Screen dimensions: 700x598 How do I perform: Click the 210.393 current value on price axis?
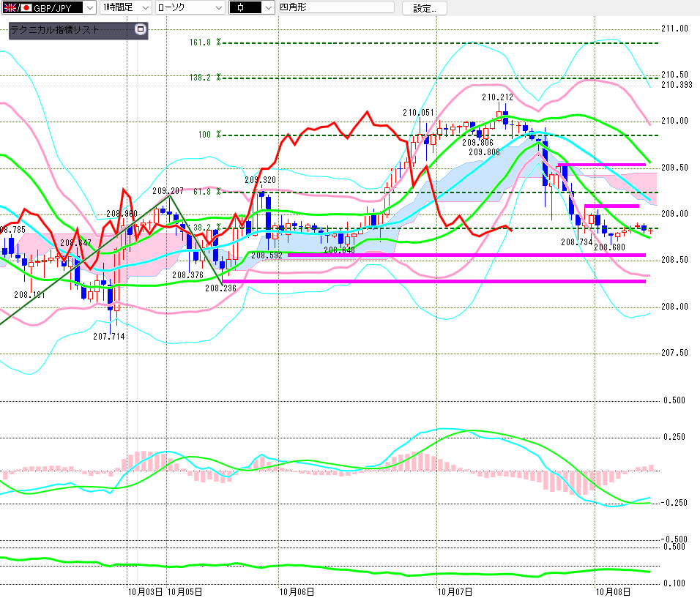point(677,85)
